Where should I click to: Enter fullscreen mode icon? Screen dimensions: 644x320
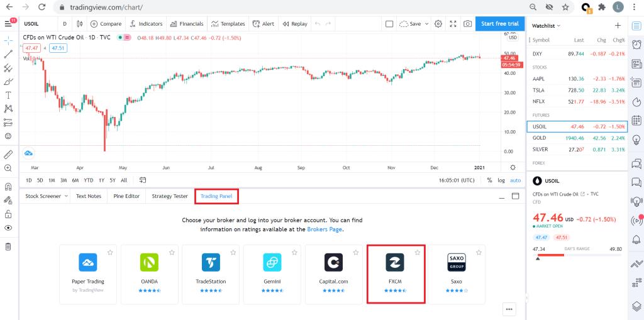(453, 24)
